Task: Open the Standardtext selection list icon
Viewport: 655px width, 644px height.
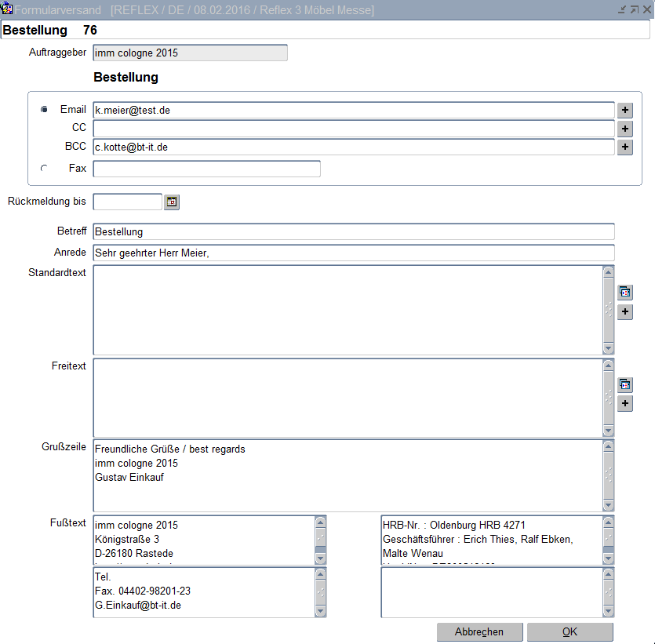Action: tap(624, 293)
